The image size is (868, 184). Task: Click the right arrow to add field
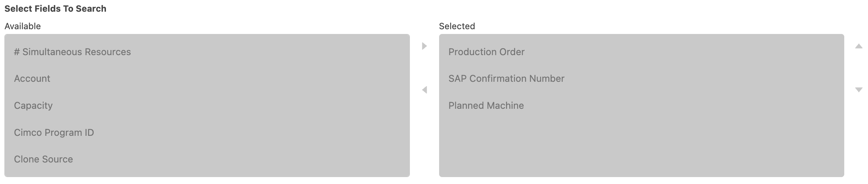424,46
